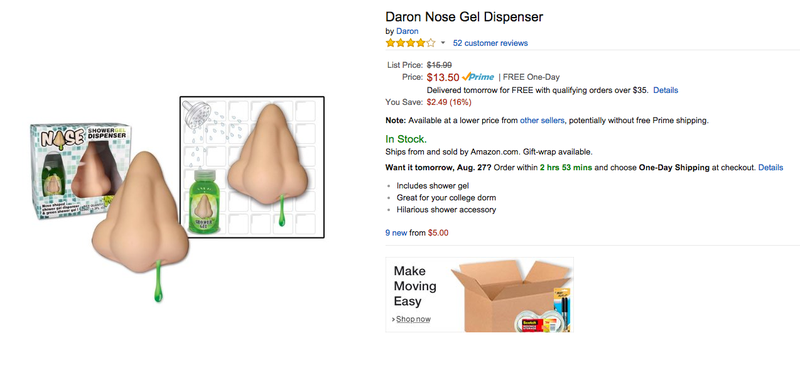
Task: Open the 52 customer reviews link
Action: [490, 43]
